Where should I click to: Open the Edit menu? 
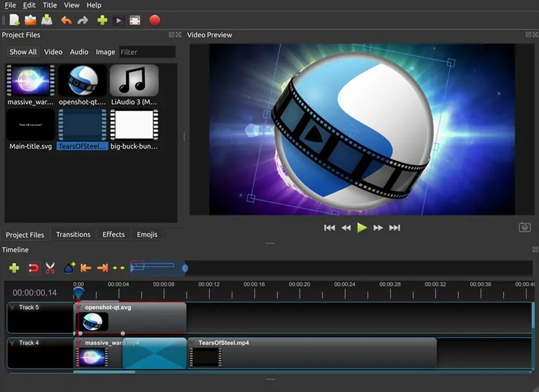29,5
